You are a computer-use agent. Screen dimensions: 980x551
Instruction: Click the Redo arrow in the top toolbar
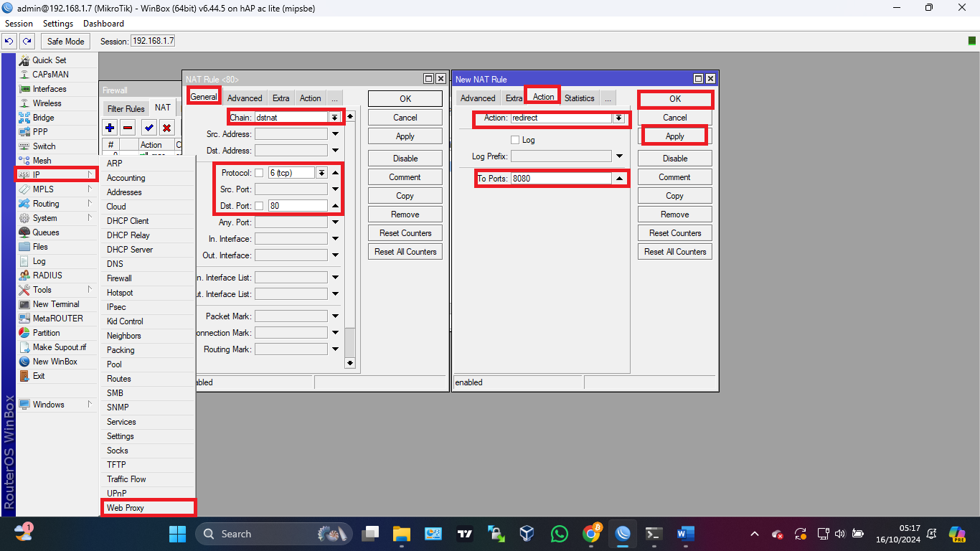[27, 41]
